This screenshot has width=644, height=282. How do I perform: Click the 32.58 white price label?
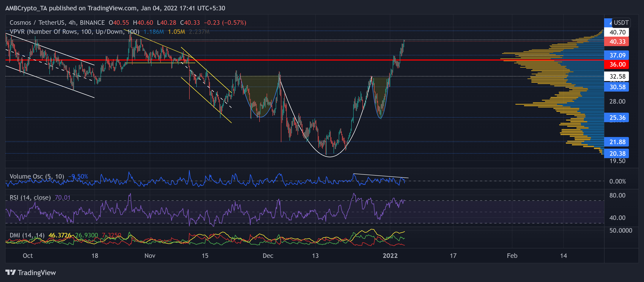pyautogui.click(x=617, y=76)
